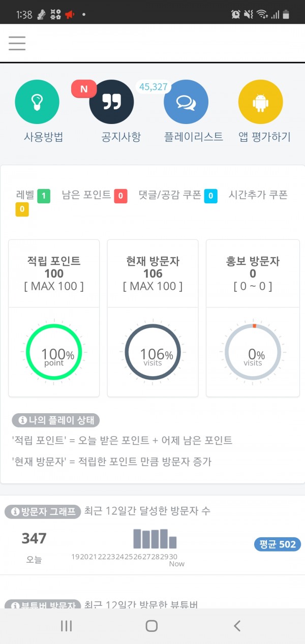Tap the green 100% point gauge
Image resolution: width=305 pixels, height=644 pixels.
click(54, 352)
